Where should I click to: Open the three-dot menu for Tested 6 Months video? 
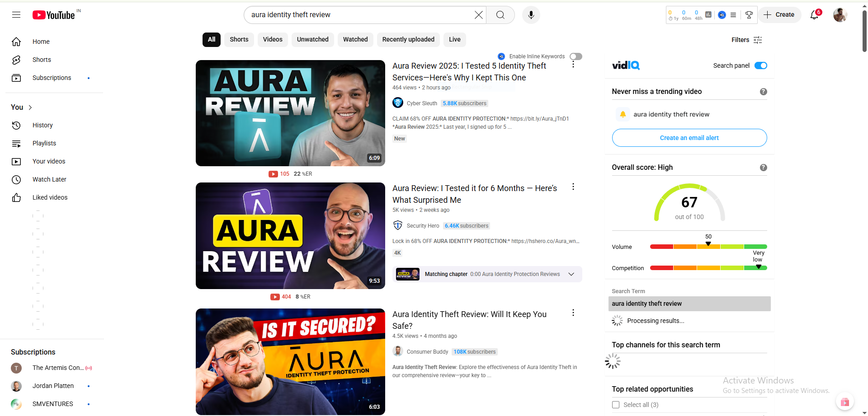(x=573, y=187)
